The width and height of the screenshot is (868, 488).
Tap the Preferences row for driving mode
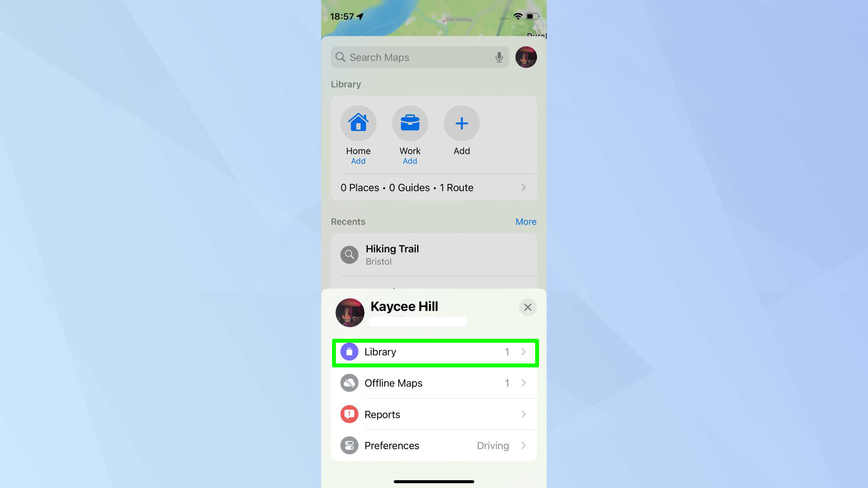pos(434,445)
